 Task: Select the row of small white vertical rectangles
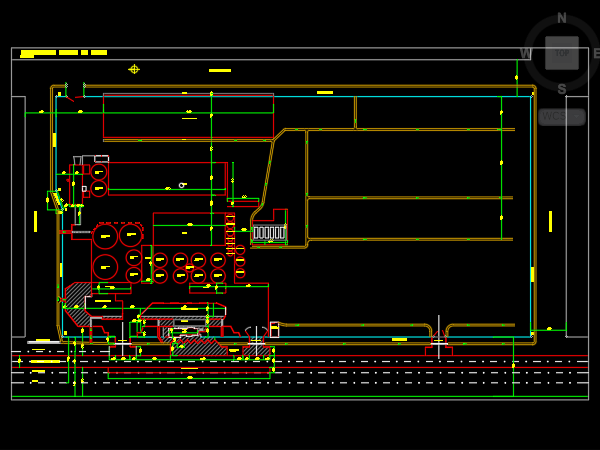[x=269, y=233]
